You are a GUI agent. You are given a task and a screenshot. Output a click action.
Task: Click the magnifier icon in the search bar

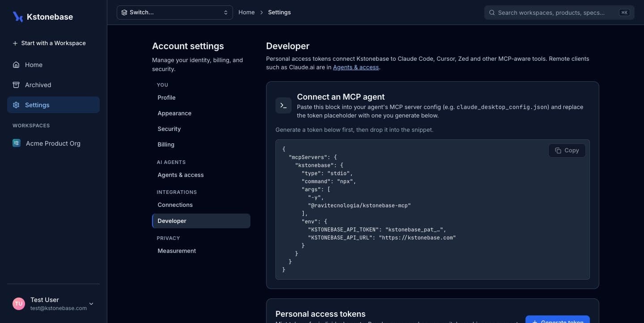pos(492,13)
